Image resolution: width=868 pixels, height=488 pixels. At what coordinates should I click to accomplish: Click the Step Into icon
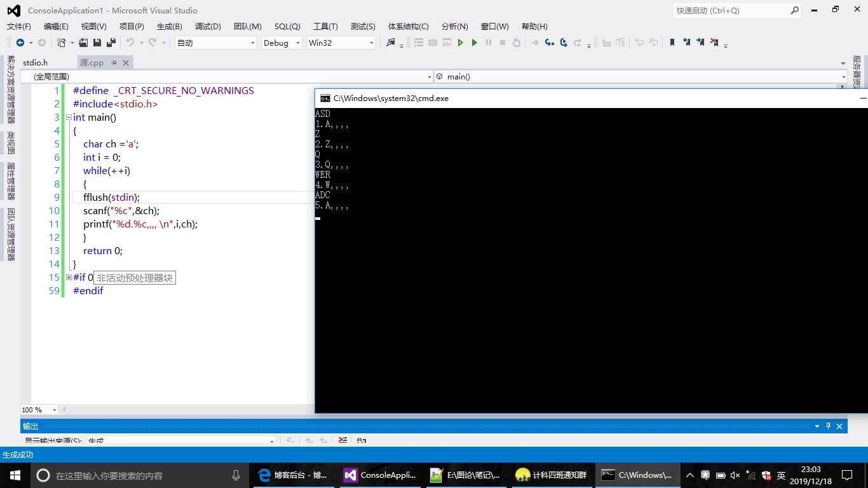point(550,43)
